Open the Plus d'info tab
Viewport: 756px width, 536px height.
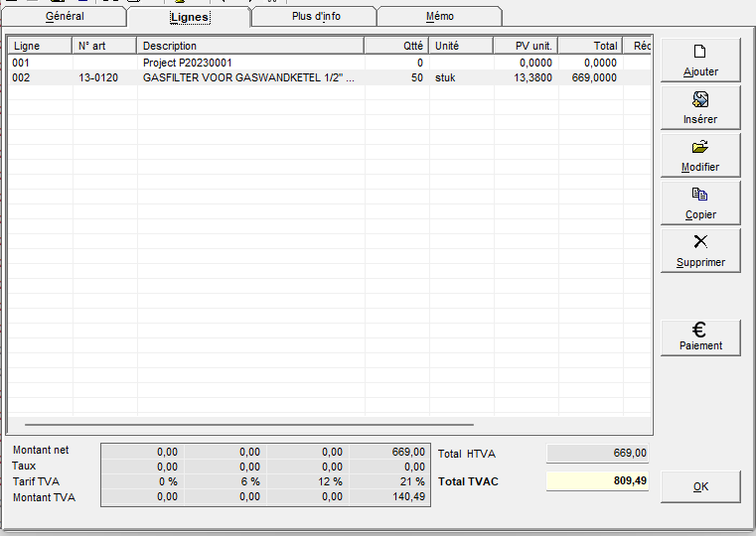point(316,16)
